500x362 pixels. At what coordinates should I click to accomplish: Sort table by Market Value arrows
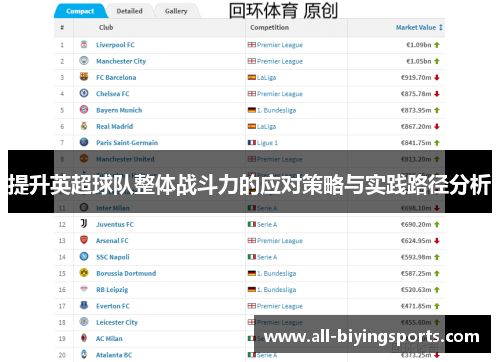(x=441, y=27)
